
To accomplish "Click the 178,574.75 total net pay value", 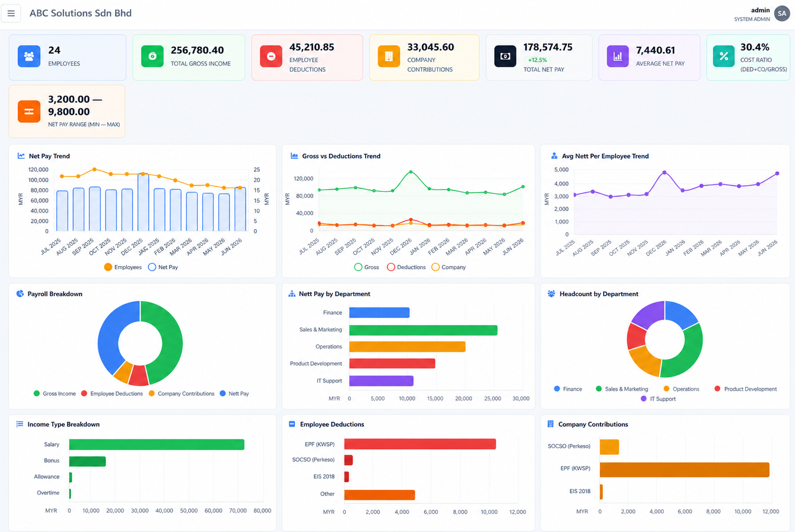I will click(x=548, y=47).
